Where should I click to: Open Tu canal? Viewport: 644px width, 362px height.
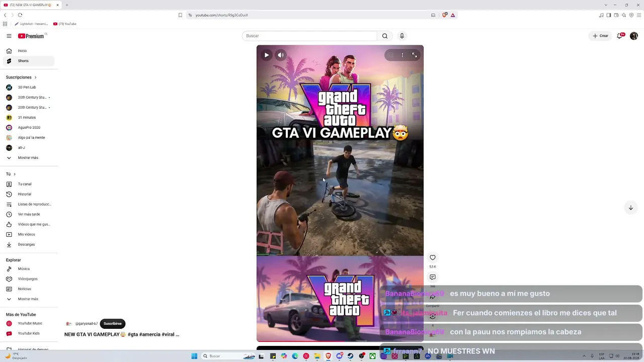[x=28, y=184]
